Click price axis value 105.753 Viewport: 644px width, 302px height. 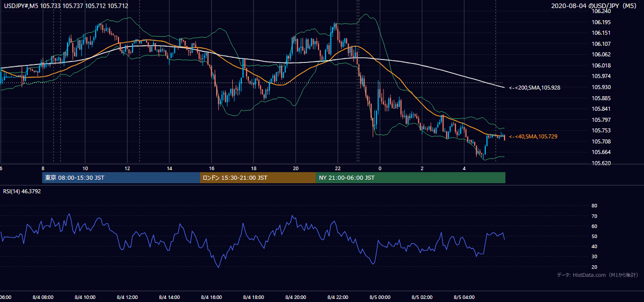(602, 130)
